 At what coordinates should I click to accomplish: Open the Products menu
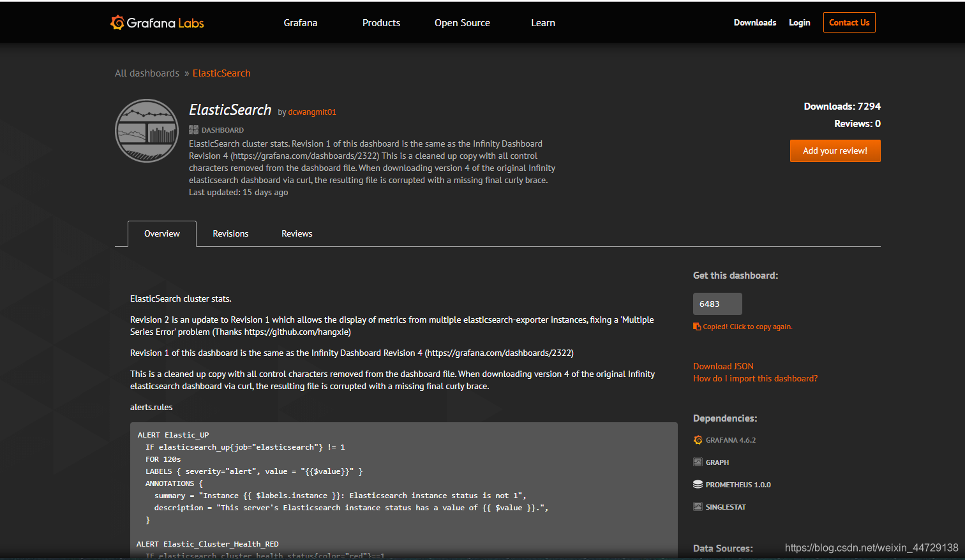tap(381, 23)
